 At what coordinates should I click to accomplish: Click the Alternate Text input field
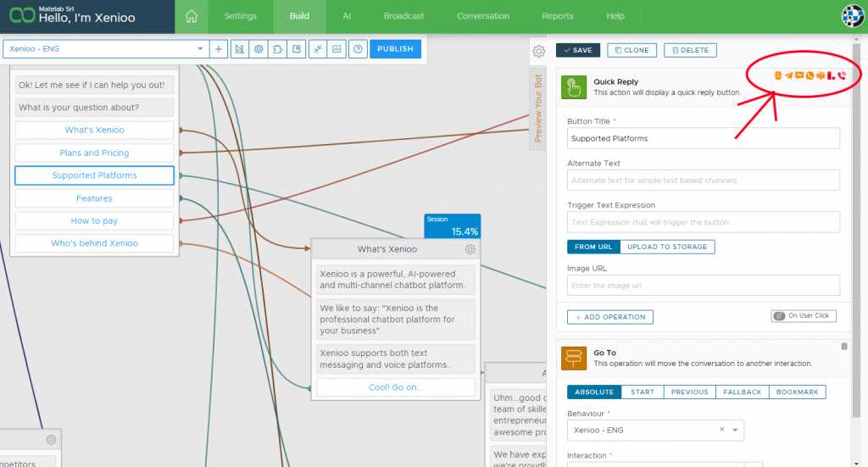pyautogui.click(x=703, y=181)
